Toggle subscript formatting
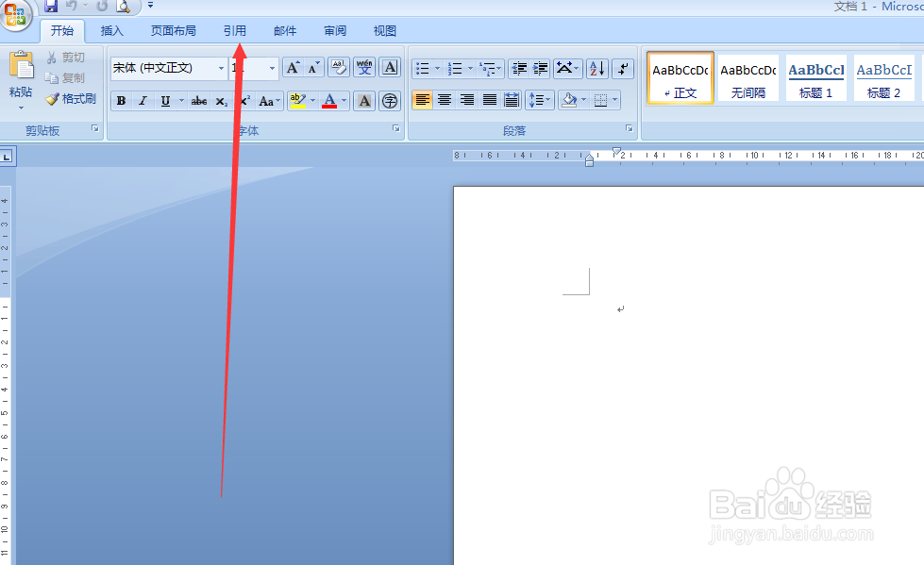The height and width of the screenshot is (565, 924). pyautogui.click(x=221, y=101)
